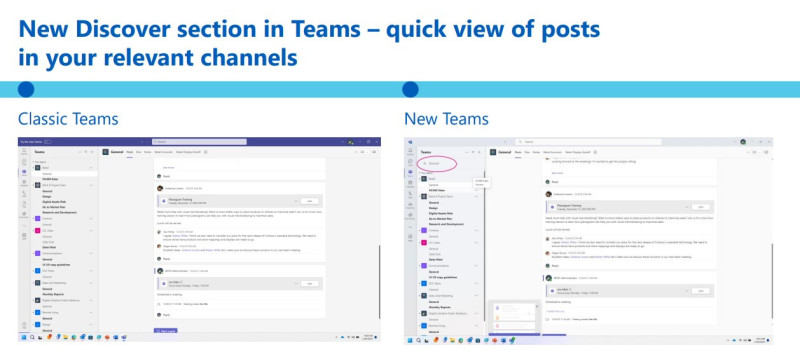Screen dimensions: 800x364
Task: Open Windows Start in Classic Teams screenshot taskbar
Action: click(23, 337)
